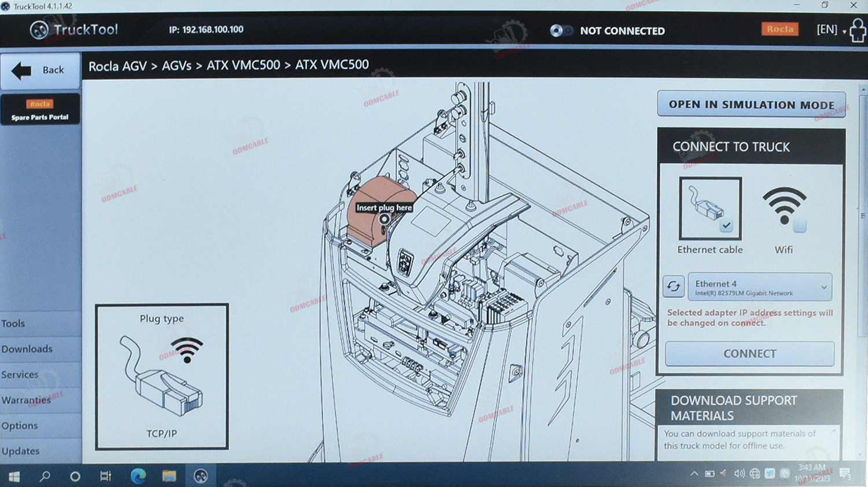The image size is (868, 487).
Task: Click the TruckTool logo in the header
Action: pyautogui.click(x=73, y=30)
